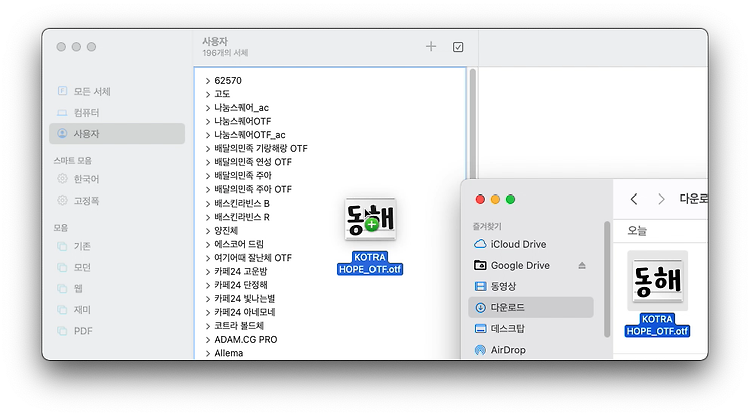The width and height of the screenshot is (750, 416).
Task: Click the 다운로드 download icon in Finder
Action: tap(480, 307)
